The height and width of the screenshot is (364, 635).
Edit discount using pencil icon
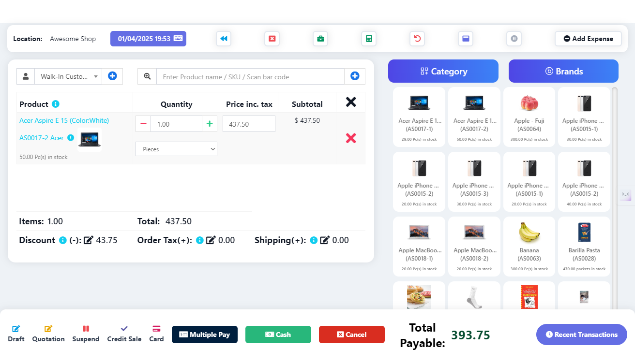click(89, 240)
